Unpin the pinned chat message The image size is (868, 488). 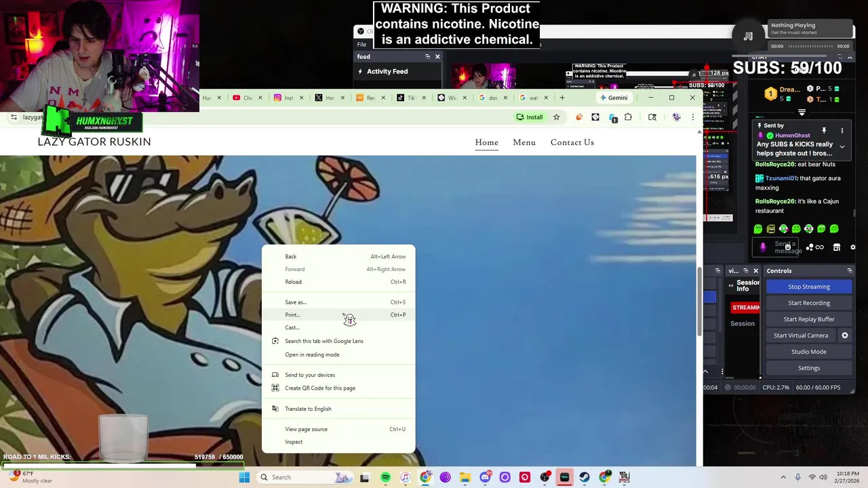[824, 131]
